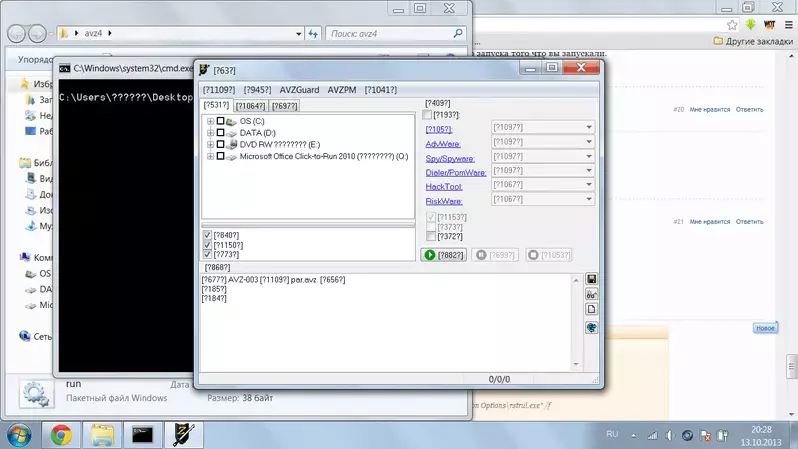798x449 pixels.
Task: Expand the Microsoft Office (O:) tree node
Action: pyautogui.click(x=210, y=156)
